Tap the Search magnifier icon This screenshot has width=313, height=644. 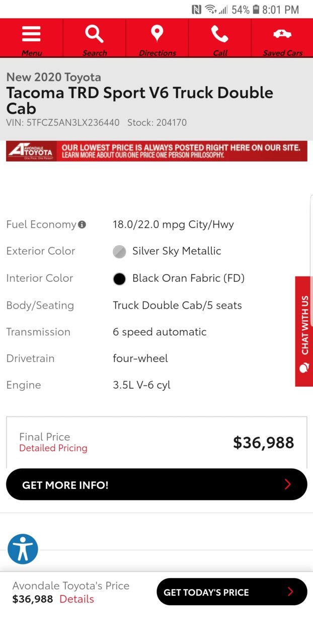pyautogui.click(x=94, y=34)
